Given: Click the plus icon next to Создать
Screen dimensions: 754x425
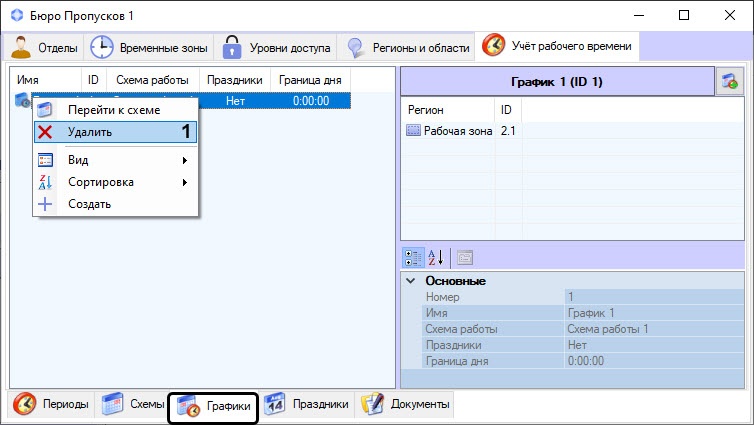Looking at the screenshot, I should 45,204.
